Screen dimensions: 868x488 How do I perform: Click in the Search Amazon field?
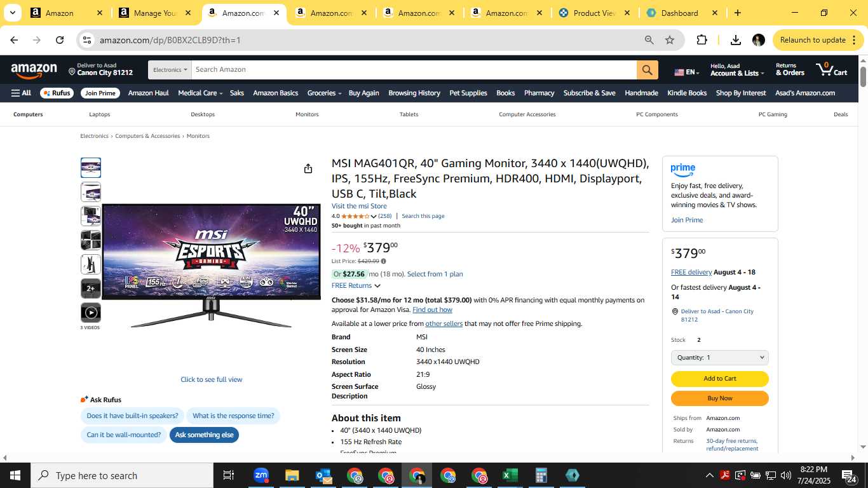pos(414,70)
